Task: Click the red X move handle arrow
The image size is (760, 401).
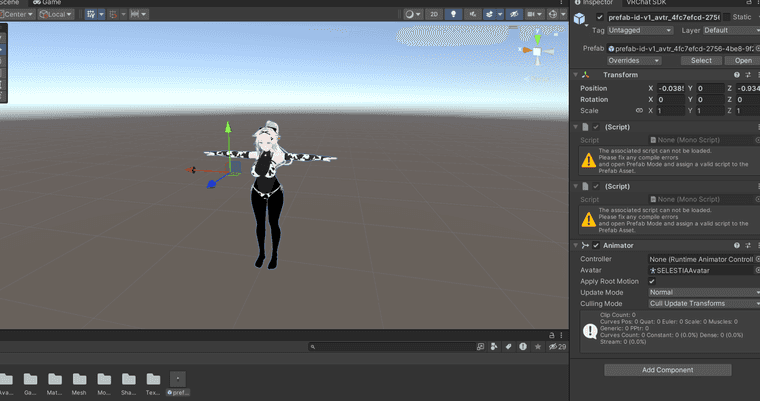Action: pos(191,170)
